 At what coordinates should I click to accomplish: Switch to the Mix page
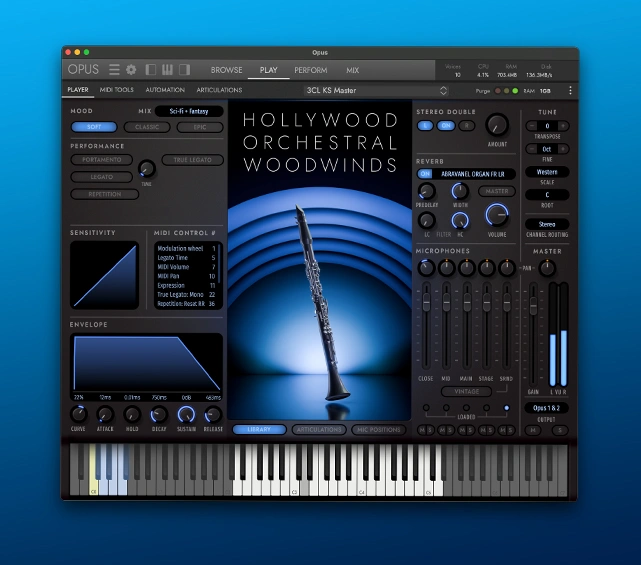click(x=352, y=70)
